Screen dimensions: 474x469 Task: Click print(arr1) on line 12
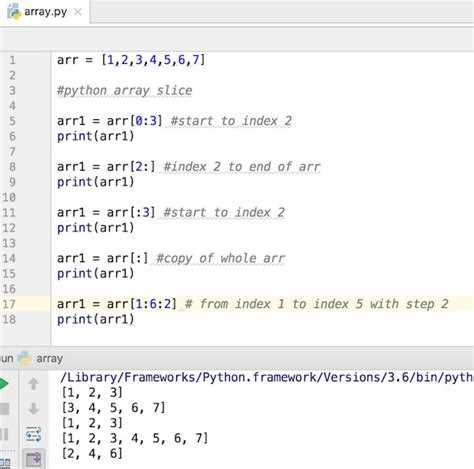click(96, 228)
